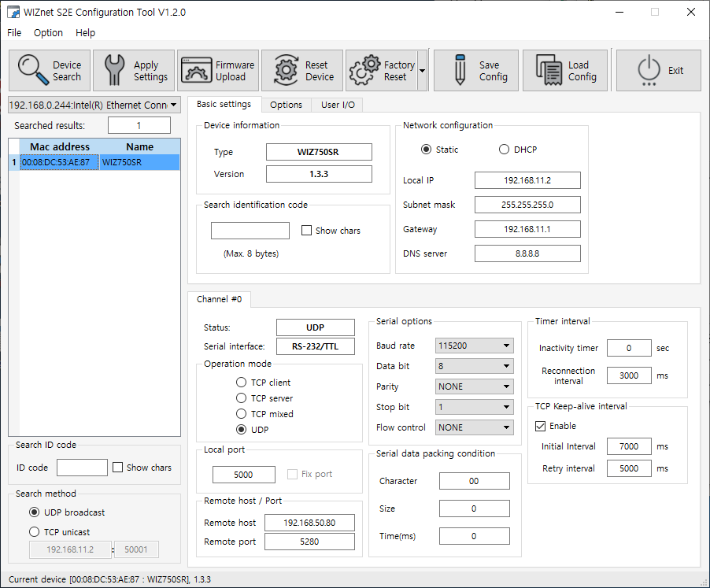710x588 pixels.
Task: Select TCP unicast search method
Action: pyautogui.click(x=35, y=532)
